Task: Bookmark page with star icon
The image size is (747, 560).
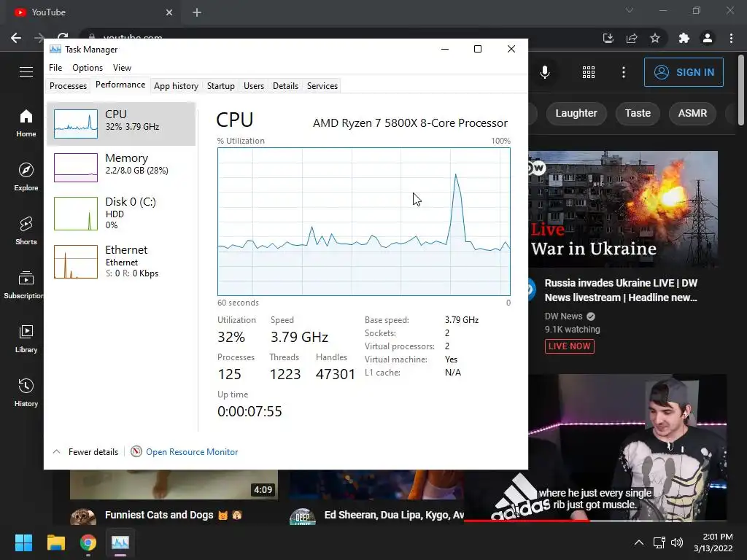Action: (655, 38)
